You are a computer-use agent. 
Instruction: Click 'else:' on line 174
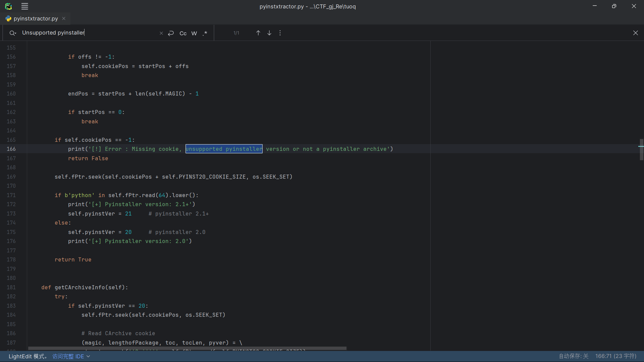coord(63,223)
